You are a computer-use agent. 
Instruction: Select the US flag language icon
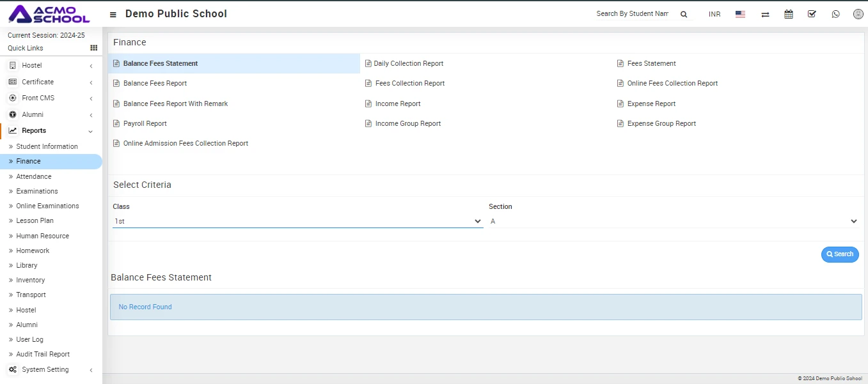tap(740, 14)
